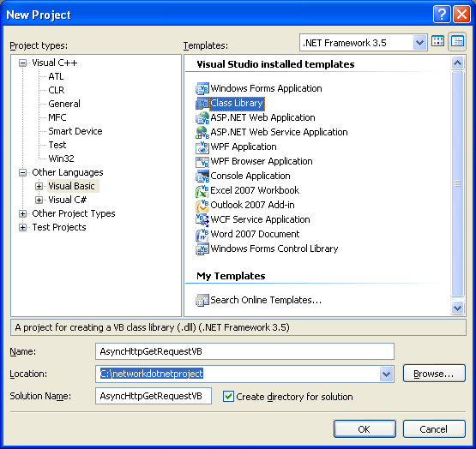This screenshot has height=449, width=476.
Task: Select Windows Forms Application template text
Action: (x=266, y=88)
